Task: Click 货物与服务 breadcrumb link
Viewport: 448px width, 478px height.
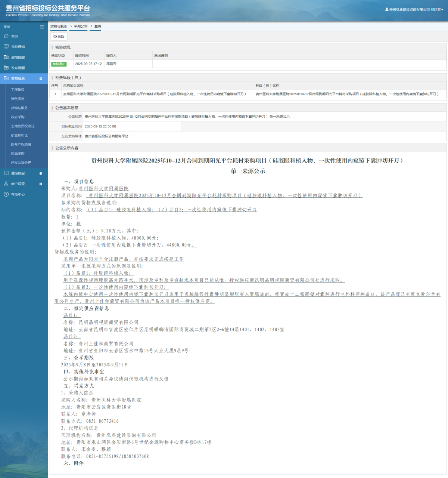Action: 59,26
